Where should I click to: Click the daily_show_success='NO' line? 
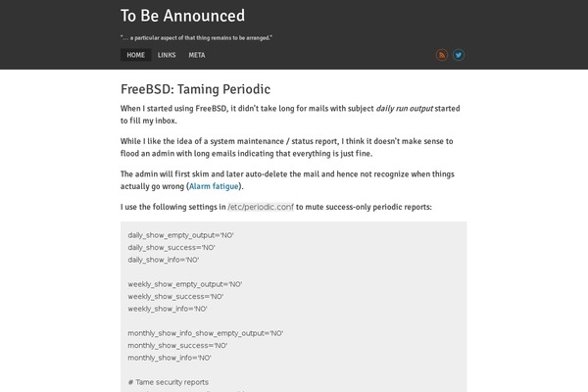click(171, 248)
